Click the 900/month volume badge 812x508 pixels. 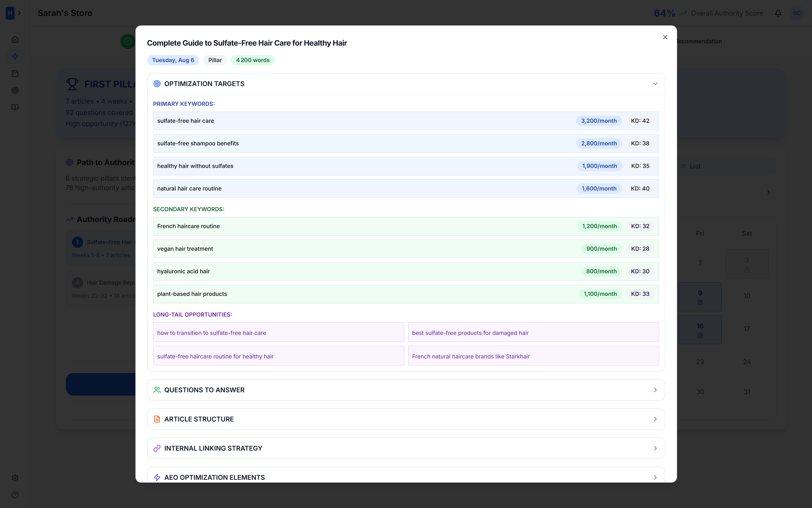(x=601, y=249)
